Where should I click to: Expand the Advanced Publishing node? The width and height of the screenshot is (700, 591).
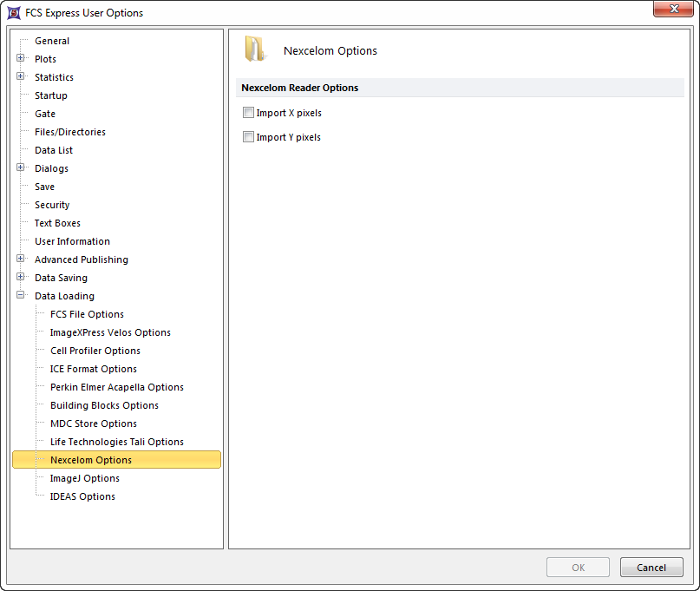click(20, 259)
